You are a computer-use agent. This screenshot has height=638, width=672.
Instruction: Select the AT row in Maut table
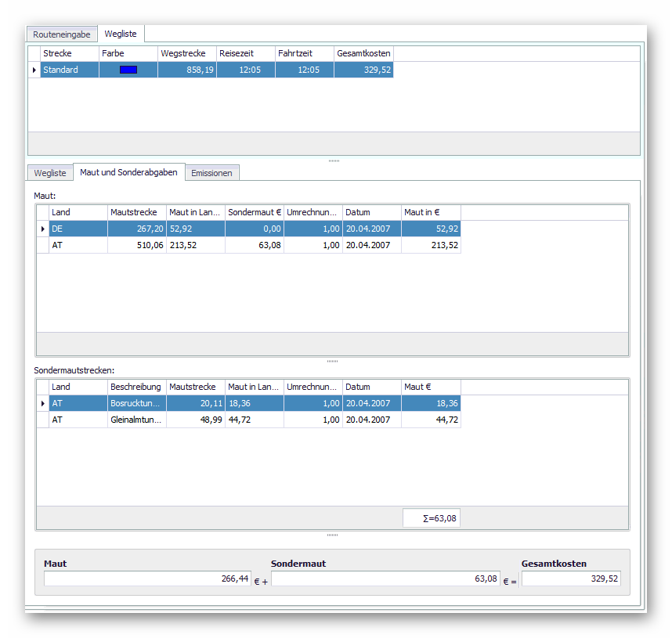click(78, 245)
